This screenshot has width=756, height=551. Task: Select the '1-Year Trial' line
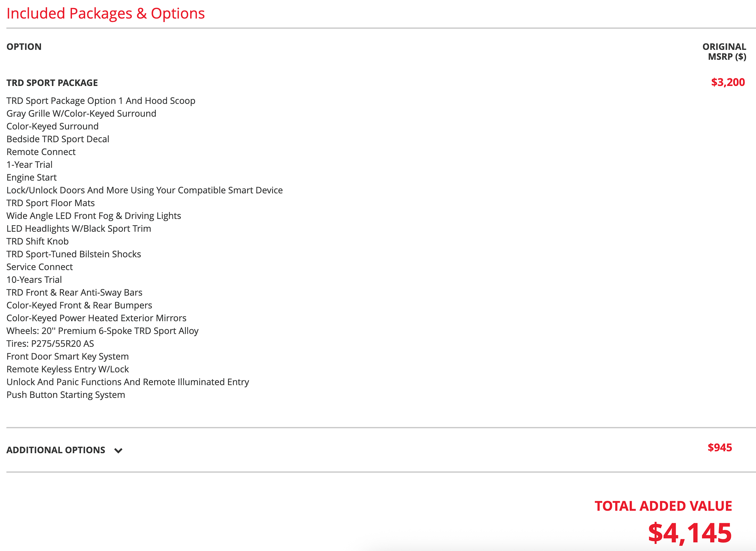29,165
